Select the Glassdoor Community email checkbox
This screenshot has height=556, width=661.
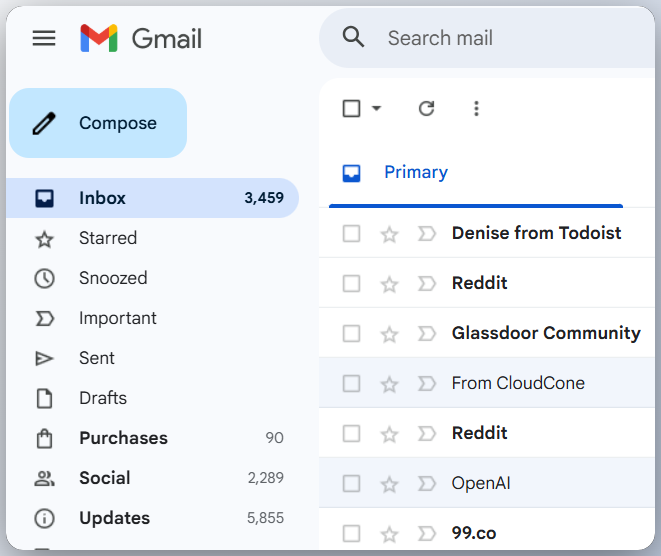(351, 334)
